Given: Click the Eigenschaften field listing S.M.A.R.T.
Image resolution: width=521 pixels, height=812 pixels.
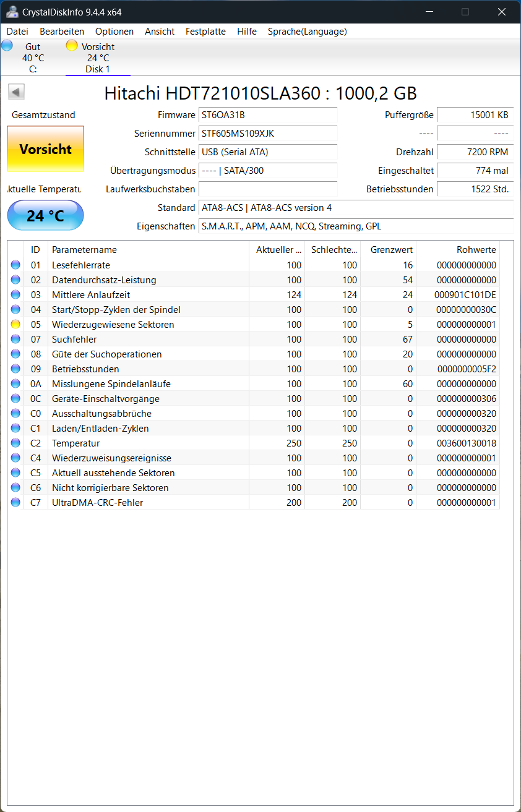Looking at the screenshot, I should pos(356,226).
